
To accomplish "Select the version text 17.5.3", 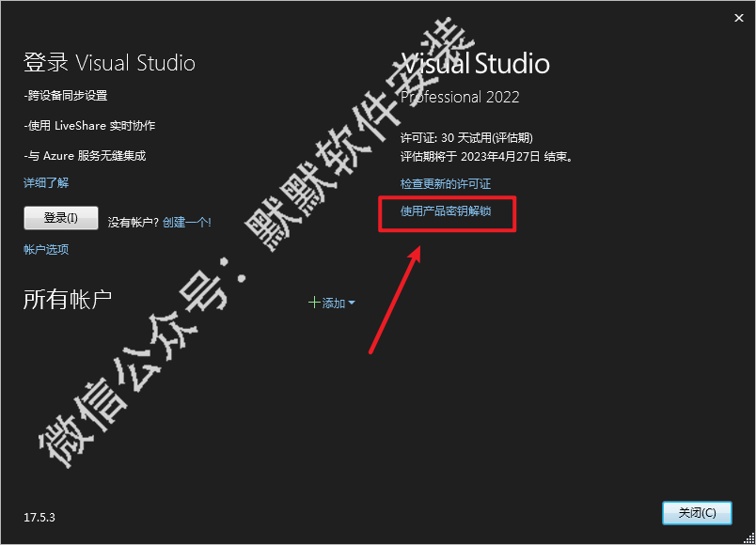I will click(x=39, y=518).
